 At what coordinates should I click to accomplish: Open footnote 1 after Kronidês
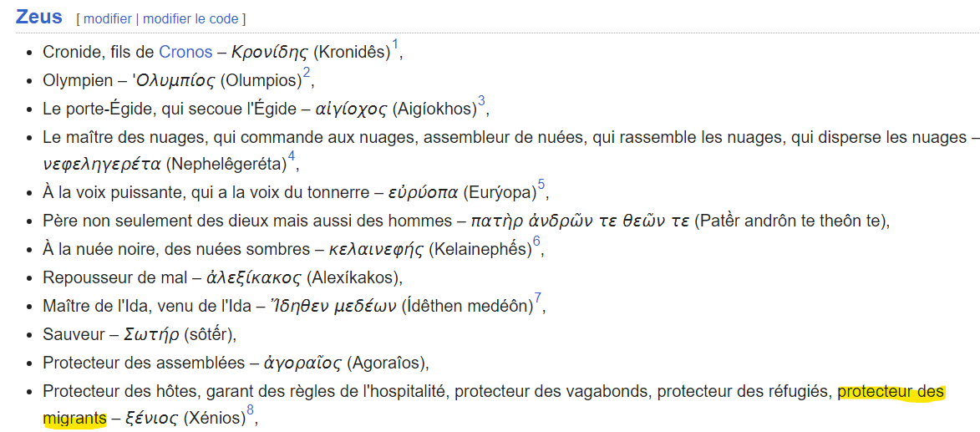point(395,45)
